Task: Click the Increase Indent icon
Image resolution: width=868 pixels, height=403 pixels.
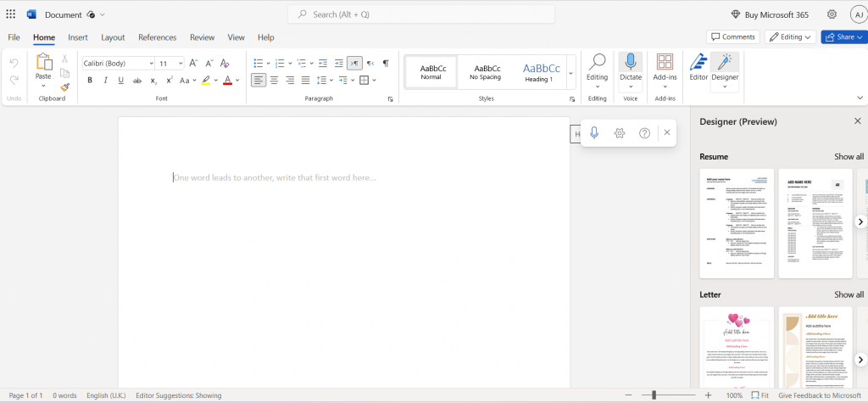Action: coord(338,63)
